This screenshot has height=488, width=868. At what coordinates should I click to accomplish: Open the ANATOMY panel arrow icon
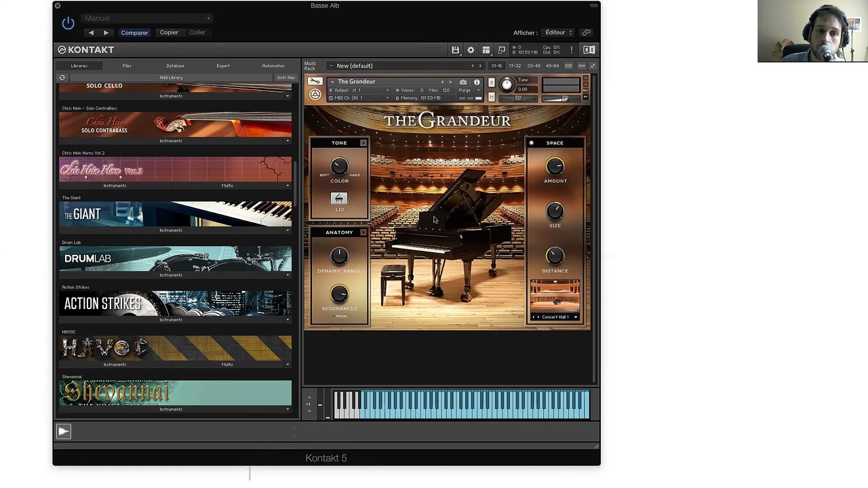(x=363, y=232)
